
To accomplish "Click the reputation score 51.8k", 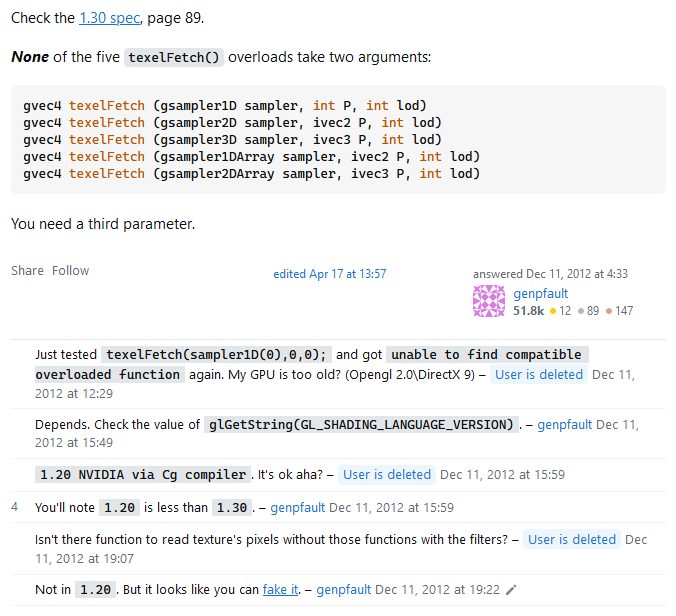I will point(528,311).
